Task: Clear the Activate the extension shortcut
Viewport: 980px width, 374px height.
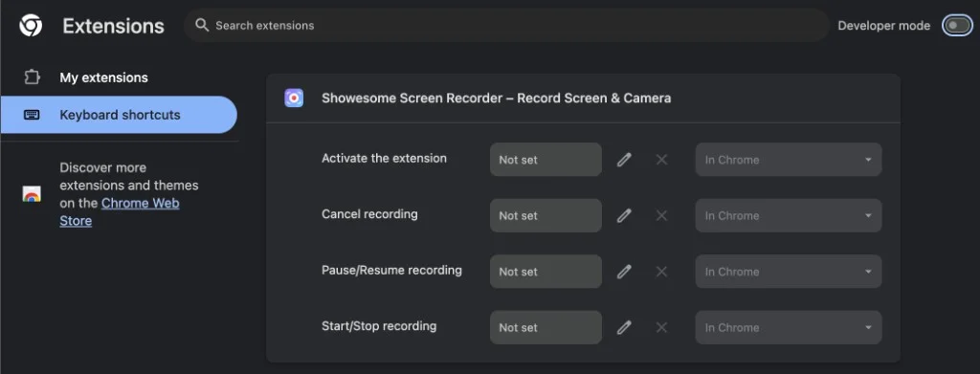Action: pos(661,160)
